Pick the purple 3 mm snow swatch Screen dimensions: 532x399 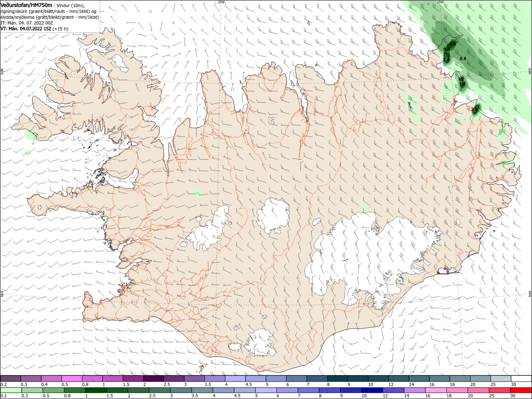194,379
